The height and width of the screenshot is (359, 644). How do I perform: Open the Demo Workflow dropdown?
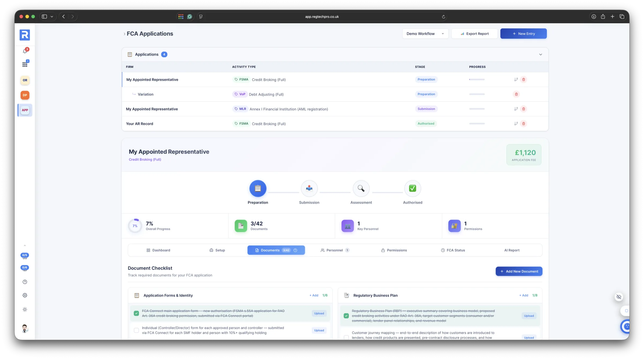[425, 34]
